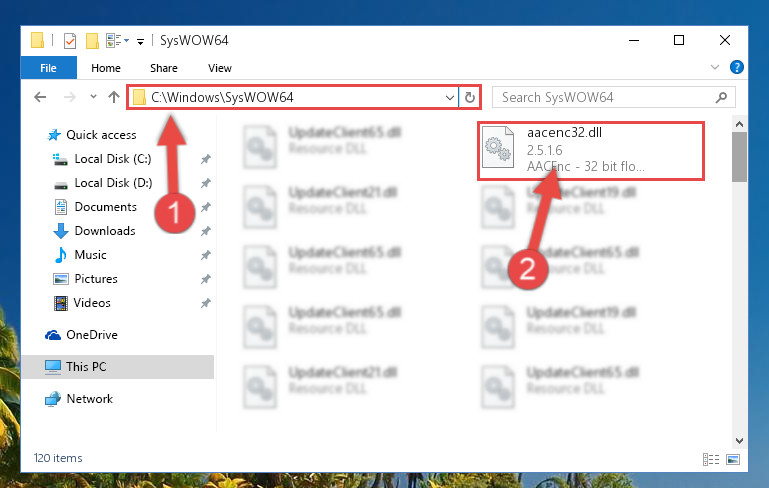Click the pin icon next to Documents
The width and height of the screenshot is (769, 488).
click(205, 207)
